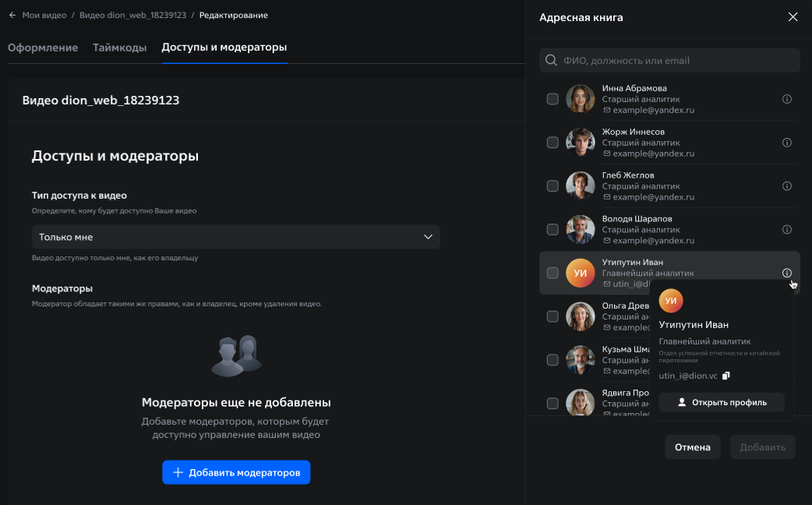Select the checkbox for Инна Абрамова
812x505 pixels.
click(x=553, y=99)
